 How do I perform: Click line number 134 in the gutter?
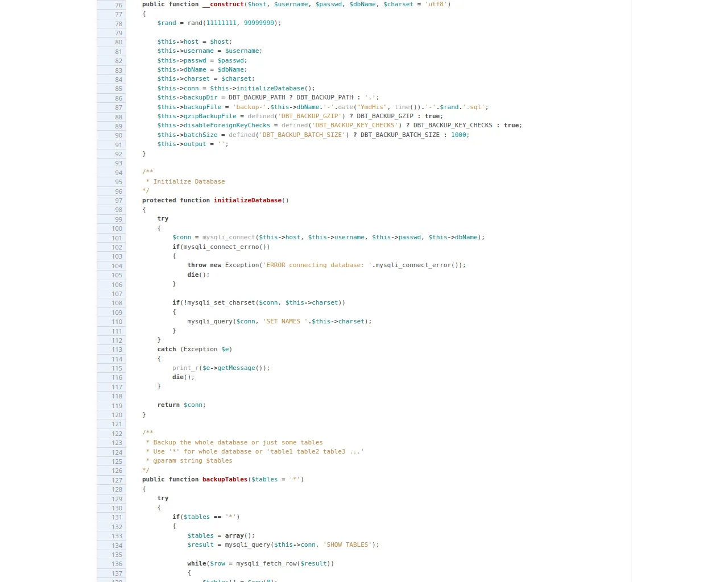pyautogui.click(x=117, y=546)
